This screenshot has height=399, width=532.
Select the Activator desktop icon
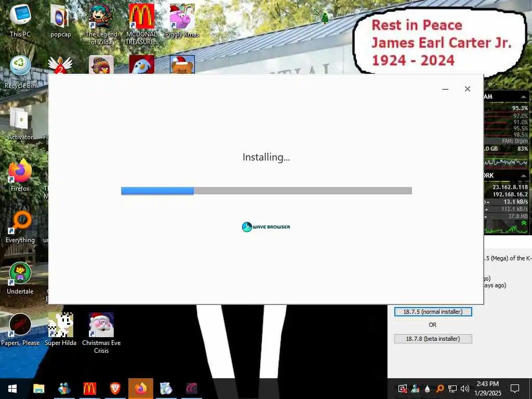point(20,124)
